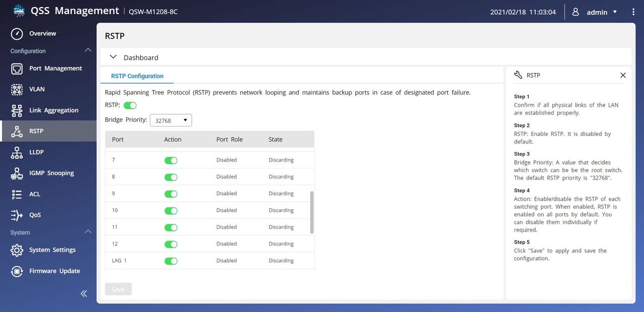Click the Dashboard section label
The image size is (644, 312).
(x=141, y=58)
